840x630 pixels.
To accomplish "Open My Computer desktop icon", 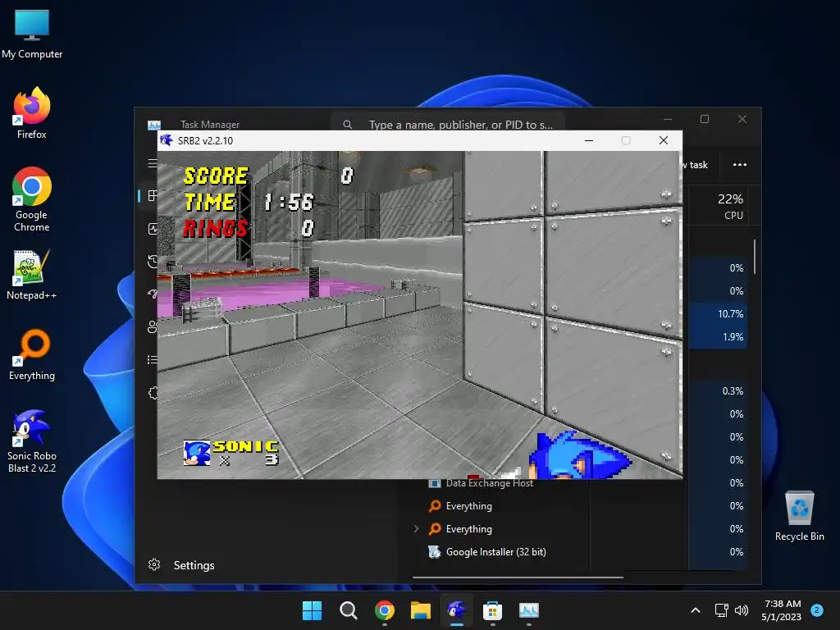I will pos(32,34).
